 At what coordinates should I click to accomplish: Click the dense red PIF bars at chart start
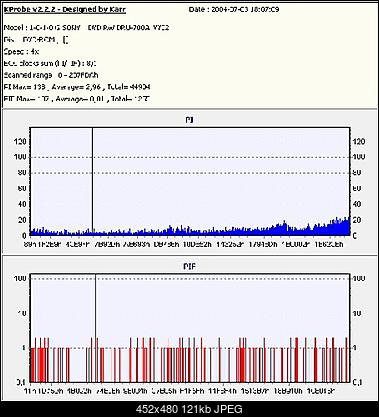(39, 363)
